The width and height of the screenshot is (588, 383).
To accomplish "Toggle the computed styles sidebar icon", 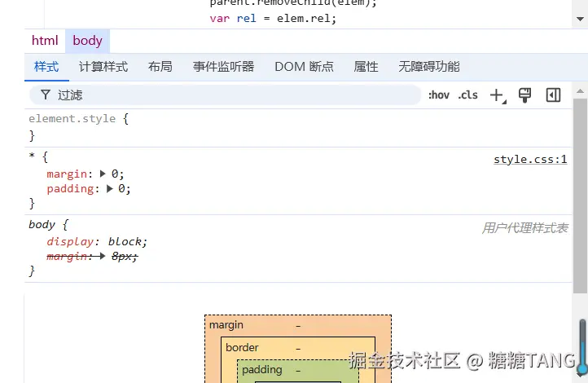I will [x=553, y=95].
